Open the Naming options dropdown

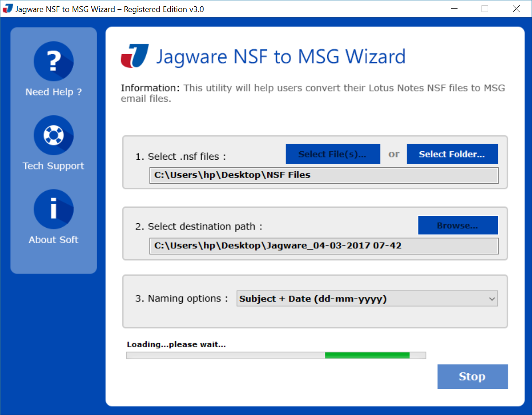[367, 299]
